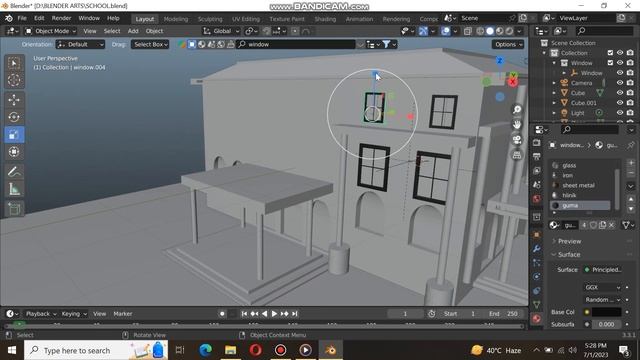This screenshot has width=640, height=360.
Task: Uncheck the Collection exclude checkbox
Action: (x=610, y=53)
